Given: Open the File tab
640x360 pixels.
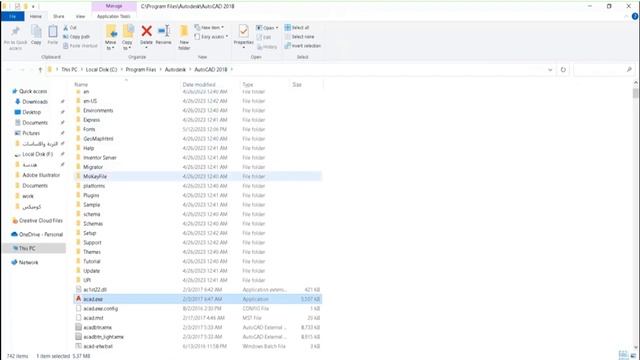Looking at the screenshot, I should tap(13, 16).
